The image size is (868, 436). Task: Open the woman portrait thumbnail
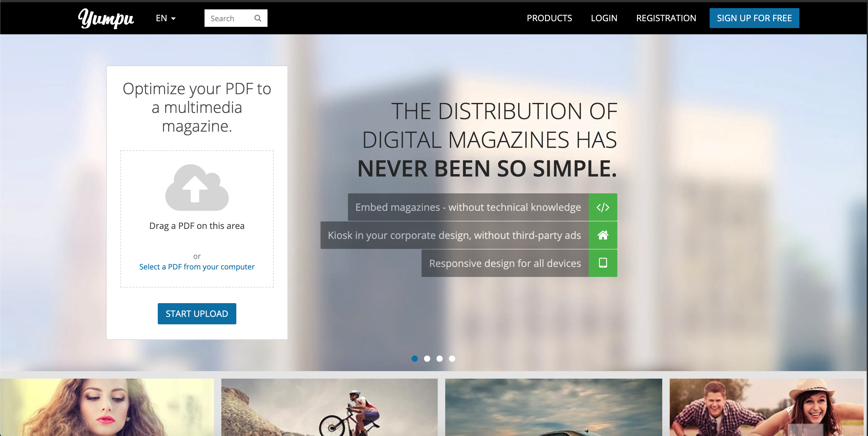(x=107, y=407)
